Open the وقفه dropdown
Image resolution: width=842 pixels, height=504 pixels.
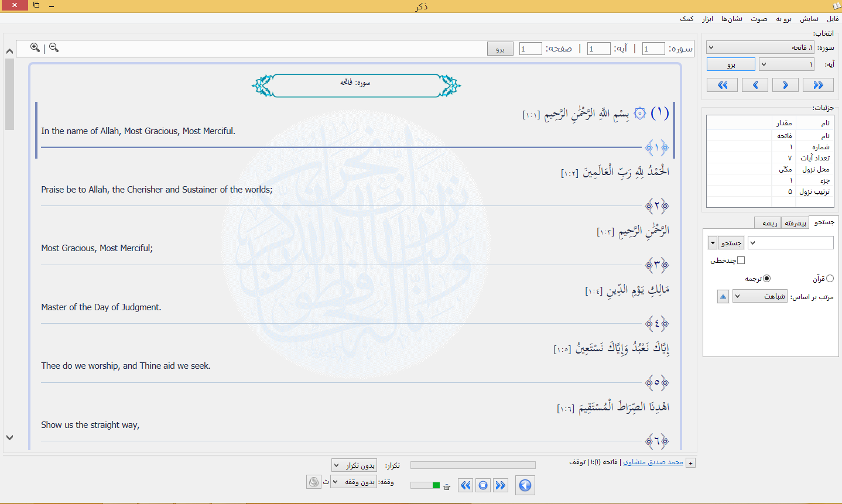(x=354, y=482)
